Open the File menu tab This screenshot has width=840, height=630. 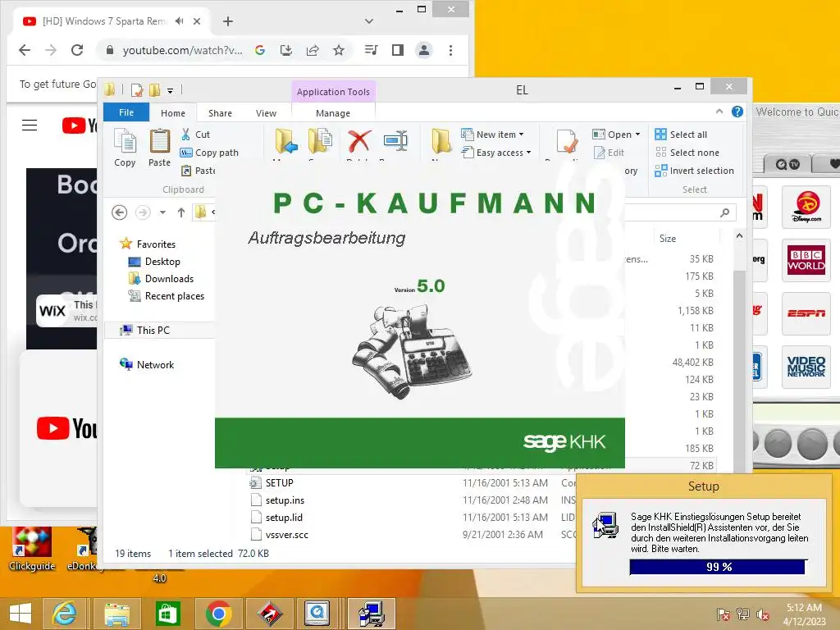[x=126, y=112]
